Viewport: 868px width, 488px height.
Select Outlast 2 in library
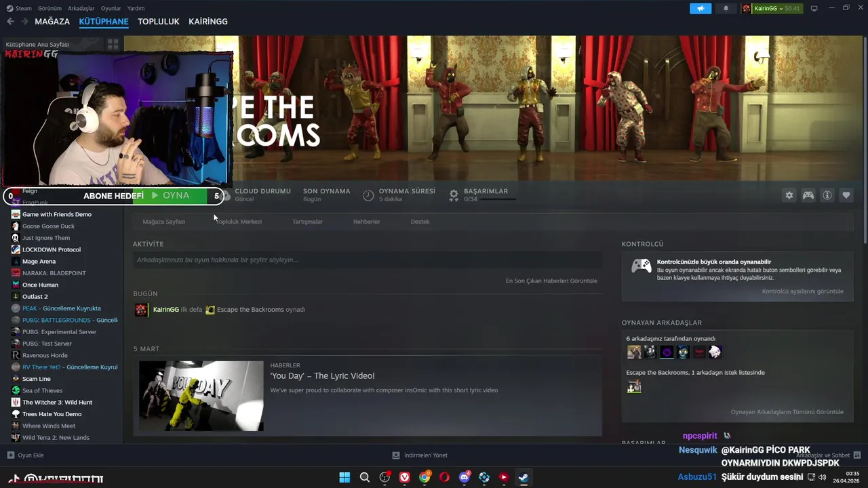point(35,297)
